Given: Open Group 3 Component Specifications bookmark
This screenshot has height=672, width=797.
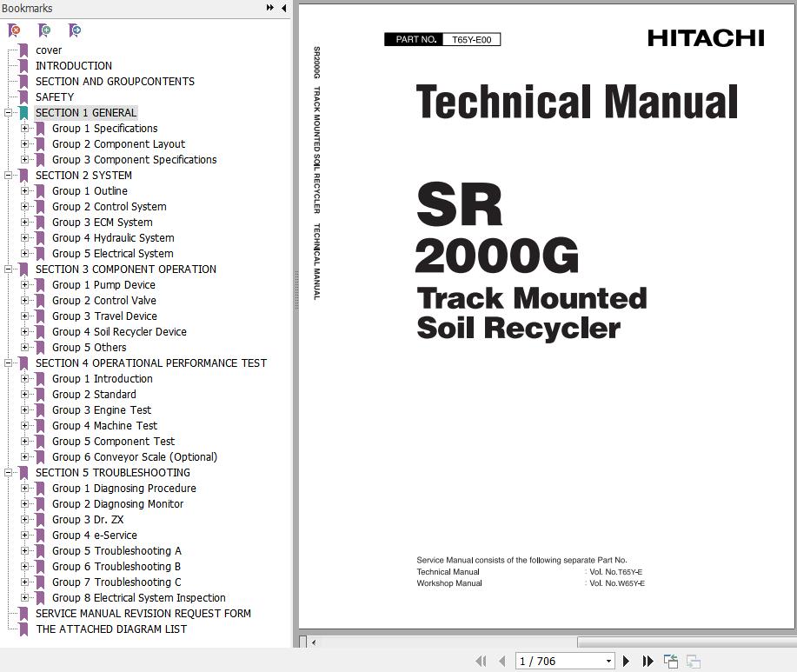Looking at the screenshot, I should tap(134, 160).
